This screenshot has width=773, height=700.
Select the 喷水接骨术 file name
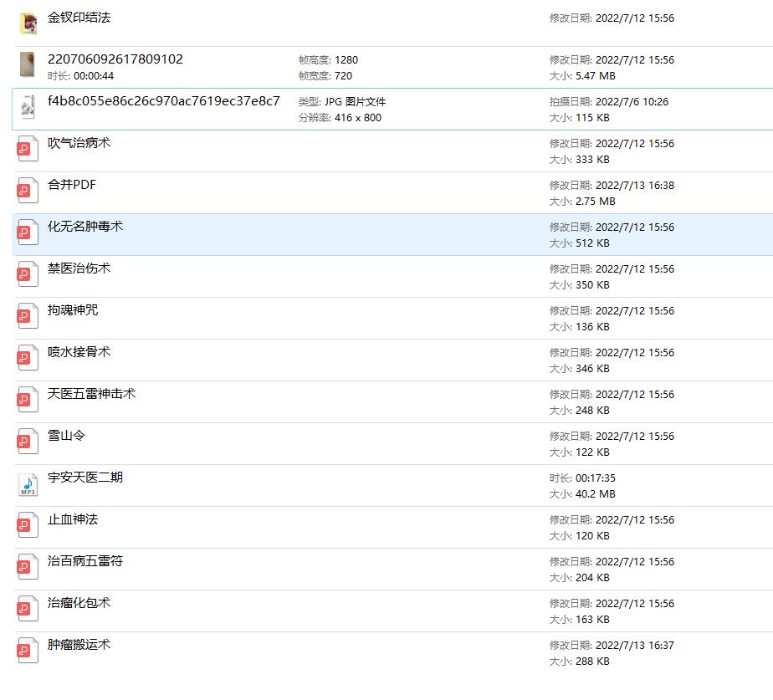(79, 352)
